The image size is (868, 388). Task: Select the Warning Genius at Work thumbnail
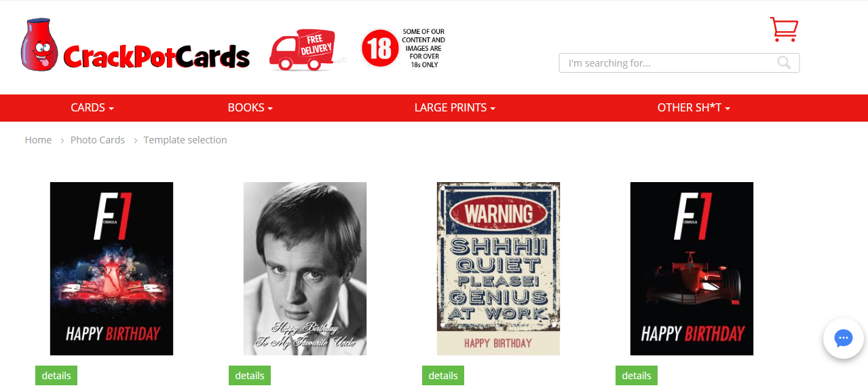(x=498, y=268)
